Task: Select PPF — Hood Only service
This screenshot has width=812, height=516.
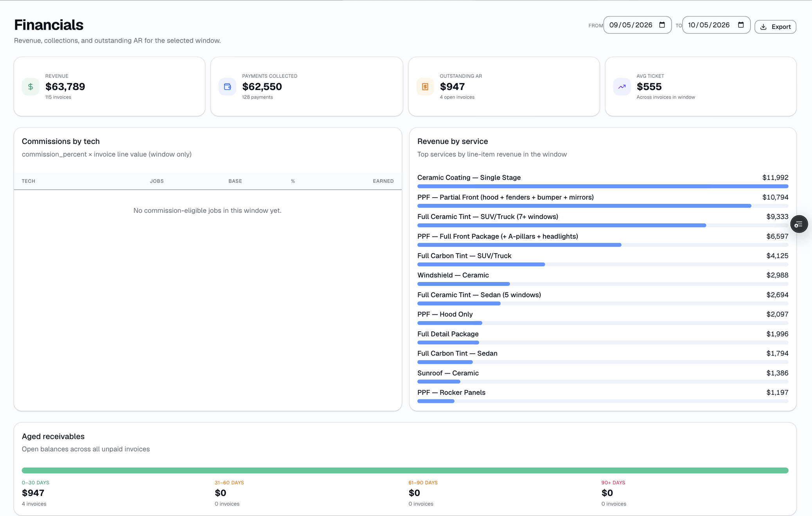Action: [x=445, y=315]
